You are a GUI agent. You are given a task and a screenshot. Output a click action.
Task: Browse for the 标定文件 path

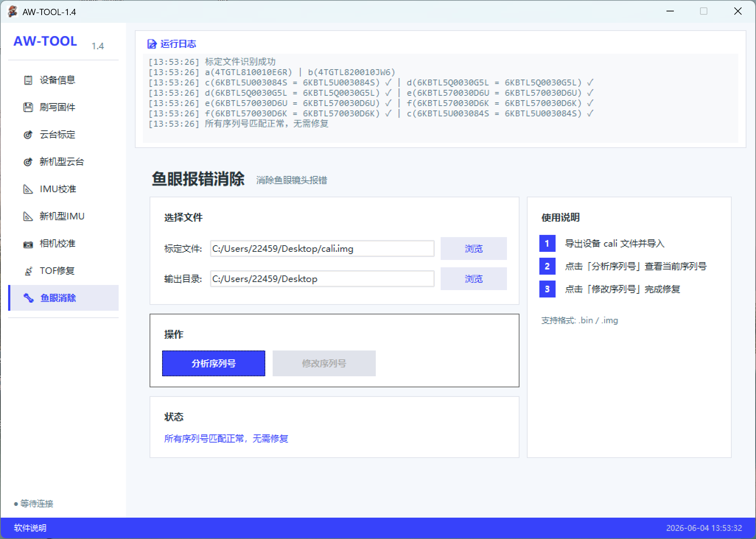[x=474, y=249]
